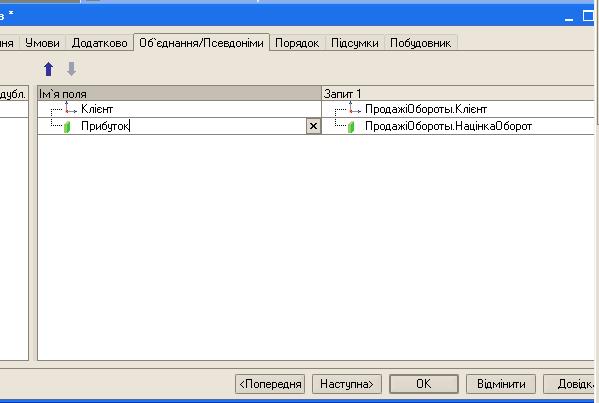Open the Порядок tab
The height and width of the screenshot is (403, 599).
pos(297,43)
